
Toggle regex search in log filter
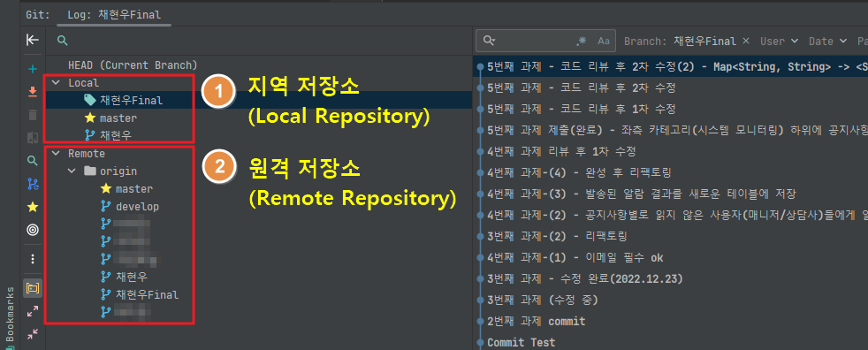coord(582,41)
